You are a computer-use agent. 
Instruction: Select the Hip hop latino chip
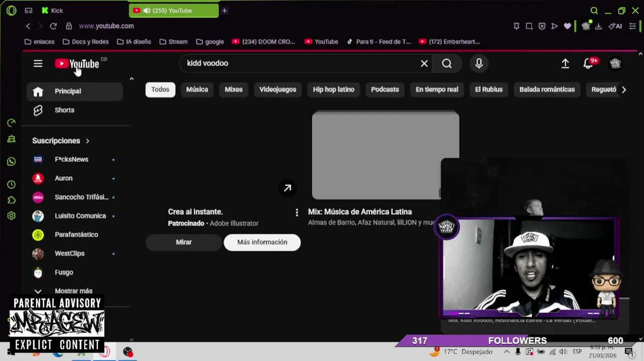coord(334,90)
